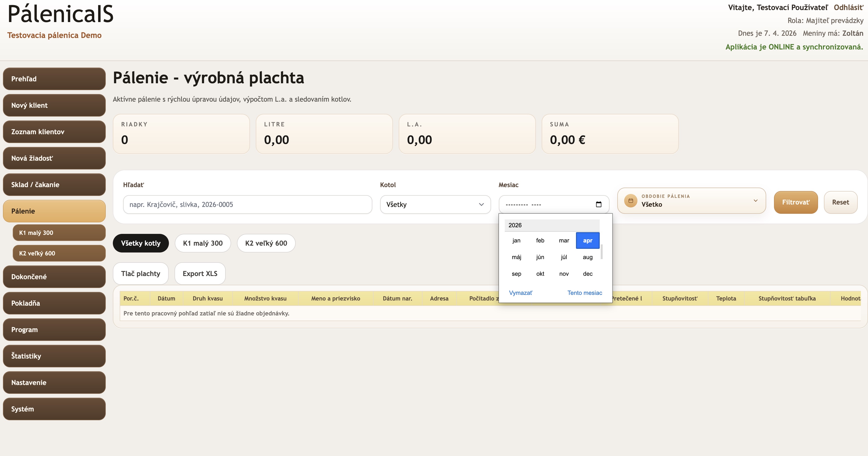Click the calendar icon in Obdobie pálenia
This screenshot has height=456, width=868.
(631, 201)
